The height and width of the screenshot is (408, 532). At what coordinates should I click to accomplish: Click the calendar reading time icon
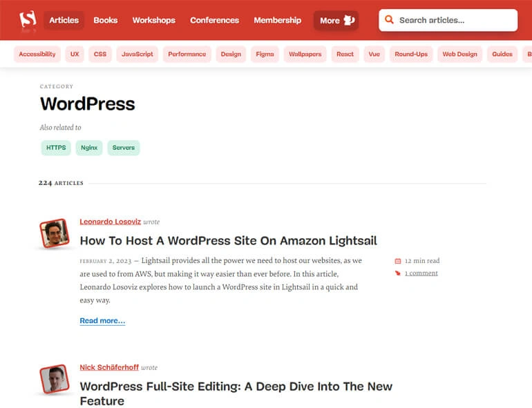coord(397,261)
